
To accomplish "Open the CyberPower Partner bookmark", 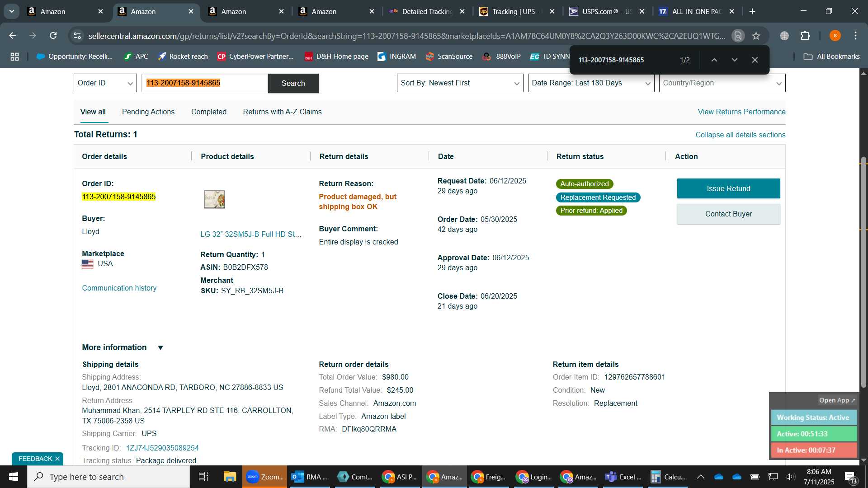I will click(255, 56).
